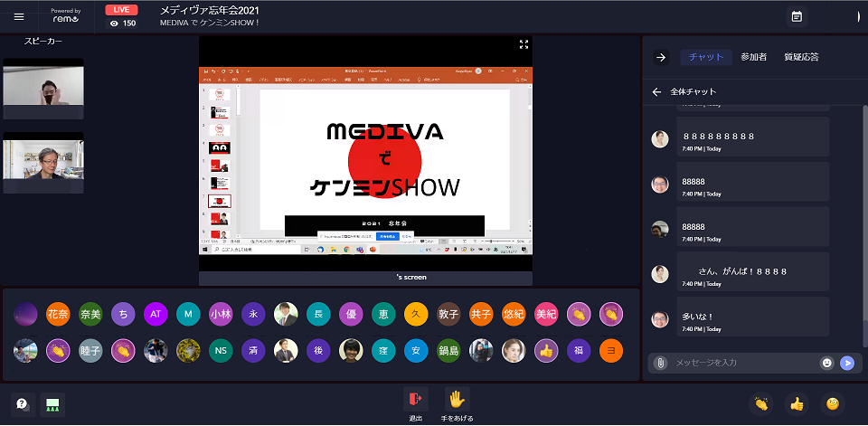Click the AT attendee avatar
Viewport: 868px width, 426px height.
pos(156,314)
